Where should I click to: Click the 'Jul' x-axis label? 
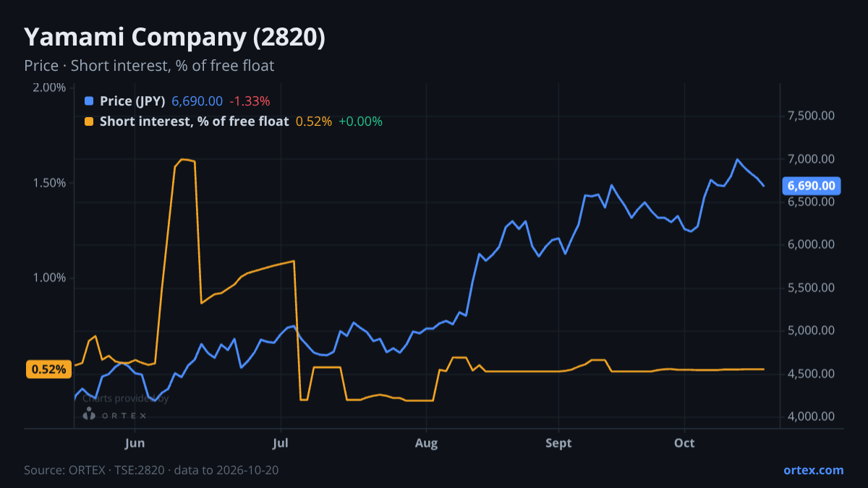281,442
